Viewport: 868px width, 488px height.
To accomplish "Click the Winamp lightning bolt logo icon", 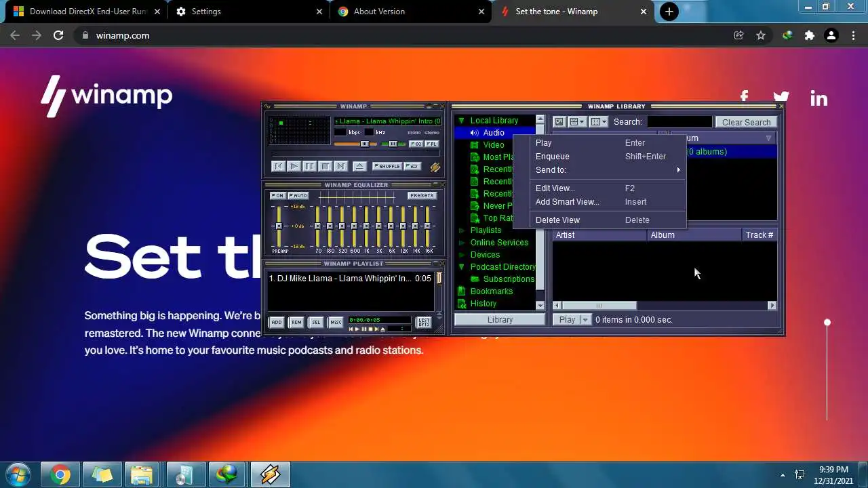I will pos(435,167).
